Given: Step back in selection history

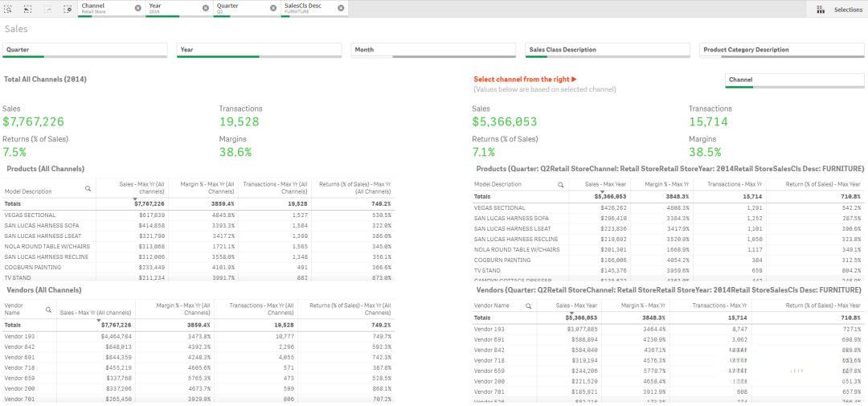Looking at the screenshot, I should point(28,9).
